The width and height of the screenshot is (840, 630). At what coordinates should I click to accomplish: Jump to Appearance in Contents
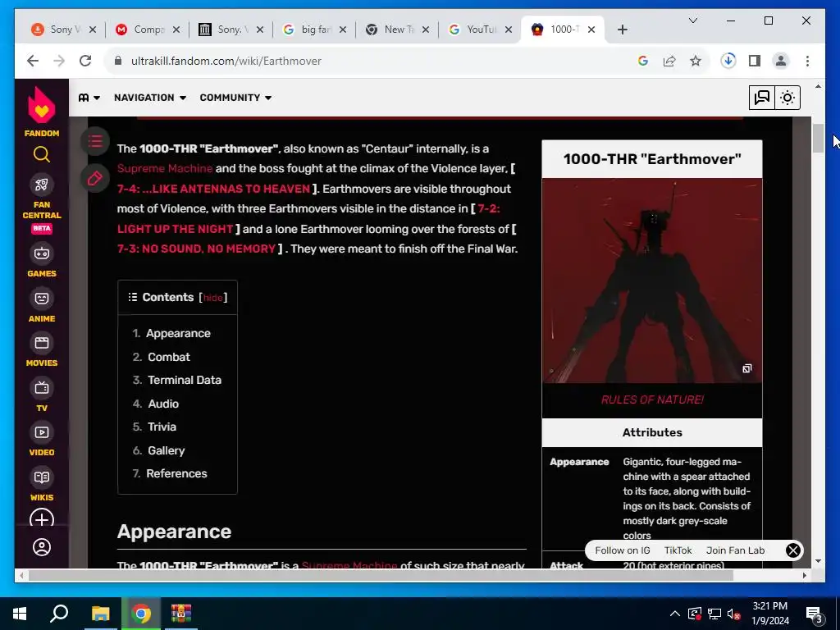(x=178, y=333)
